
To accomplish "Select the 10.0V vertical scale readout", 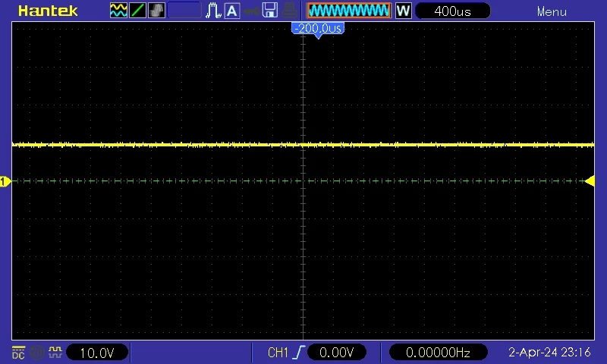I will pos(97,353).
